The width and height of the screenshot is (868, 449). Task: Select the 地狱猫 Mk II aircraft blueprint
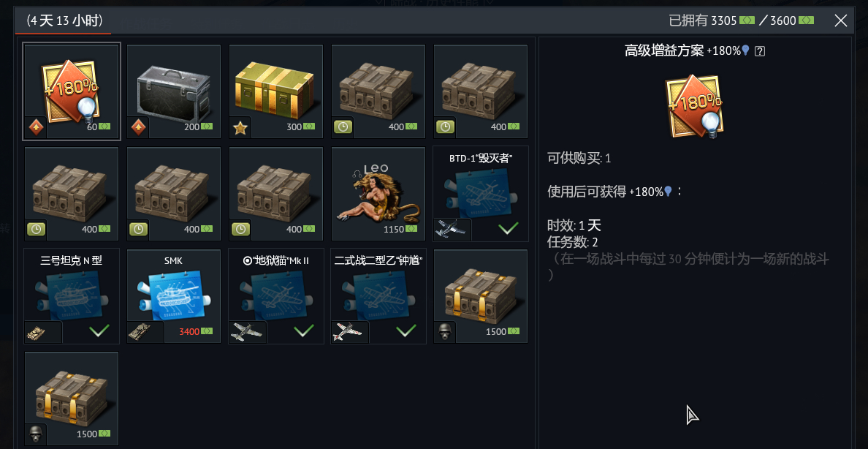point(275,296)
